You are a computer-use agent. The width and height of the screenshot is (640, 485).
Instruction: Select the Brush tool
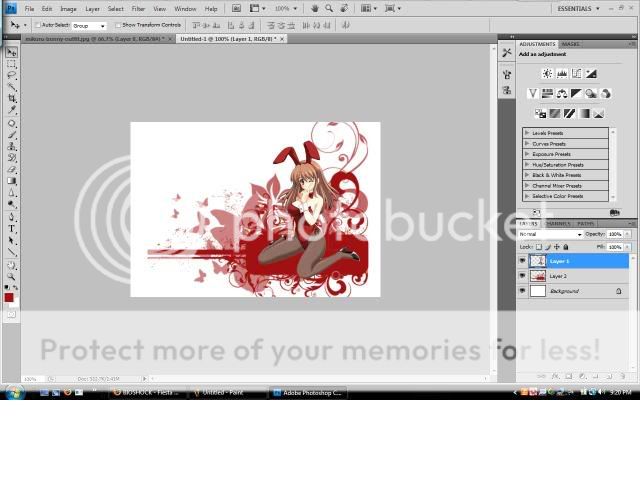(x=11, y=135)
